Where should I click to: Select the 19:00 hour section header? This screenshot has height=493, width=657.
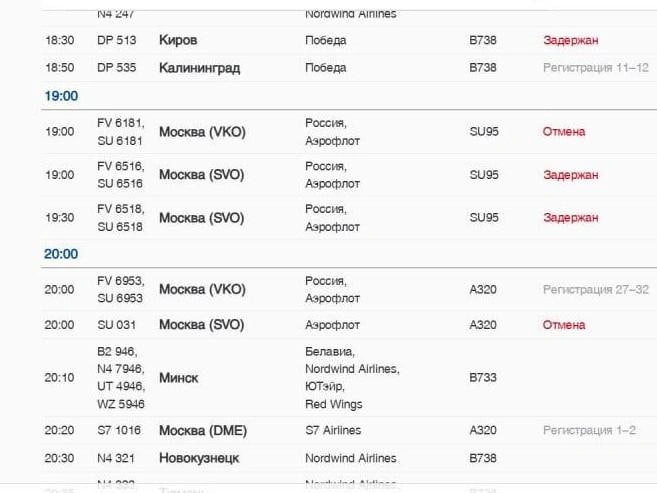pos(61,96)
